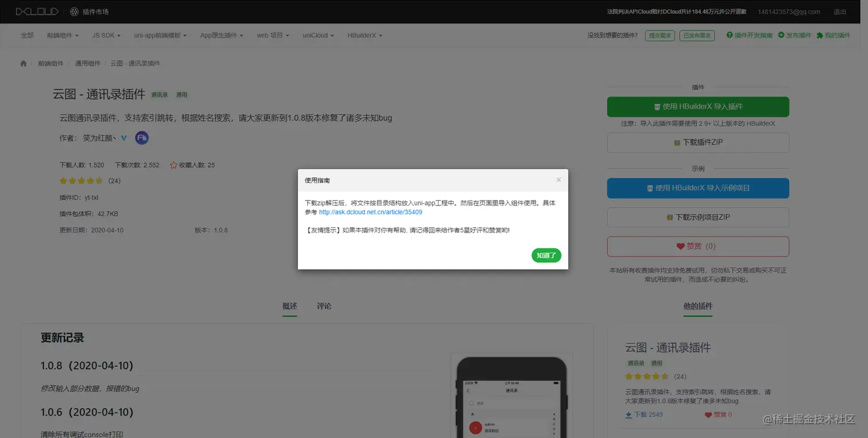The width and height of the screenshot is (868, 438).
Task: Expand the web 项目 dropdown
Action: pyautogui.click(x=273, y=35)
